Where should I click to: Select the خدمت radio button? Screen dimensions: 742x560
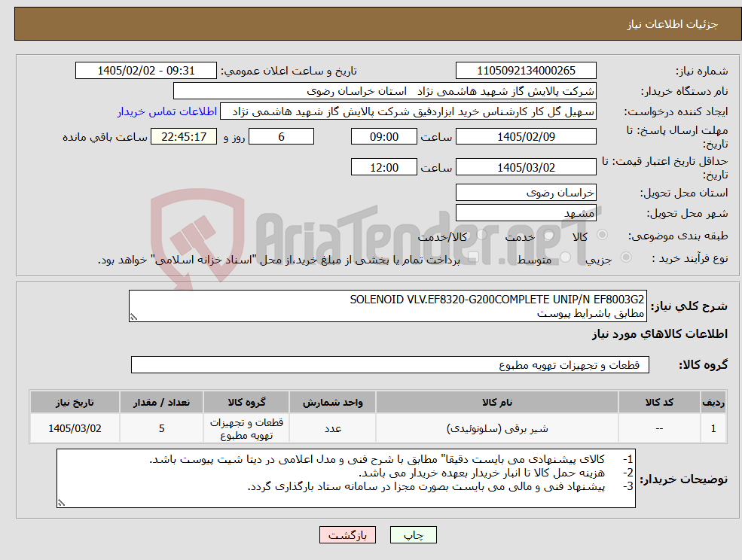pos(549,235)
